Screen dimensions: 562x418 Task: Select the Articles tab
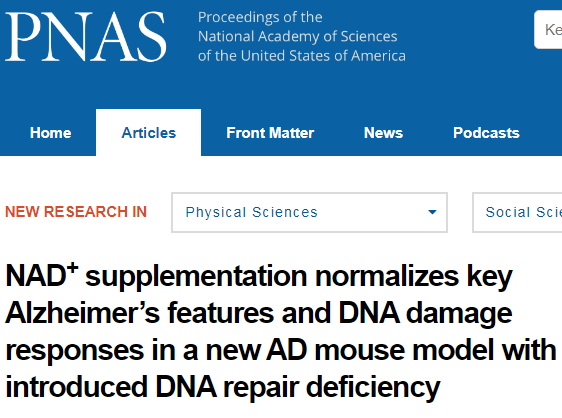point(148,133)
